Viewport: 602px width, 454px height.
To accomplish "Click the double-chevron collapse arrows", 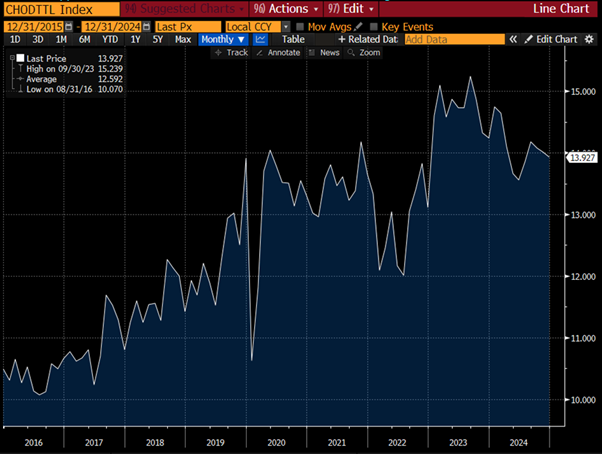I will click(514, 39).
